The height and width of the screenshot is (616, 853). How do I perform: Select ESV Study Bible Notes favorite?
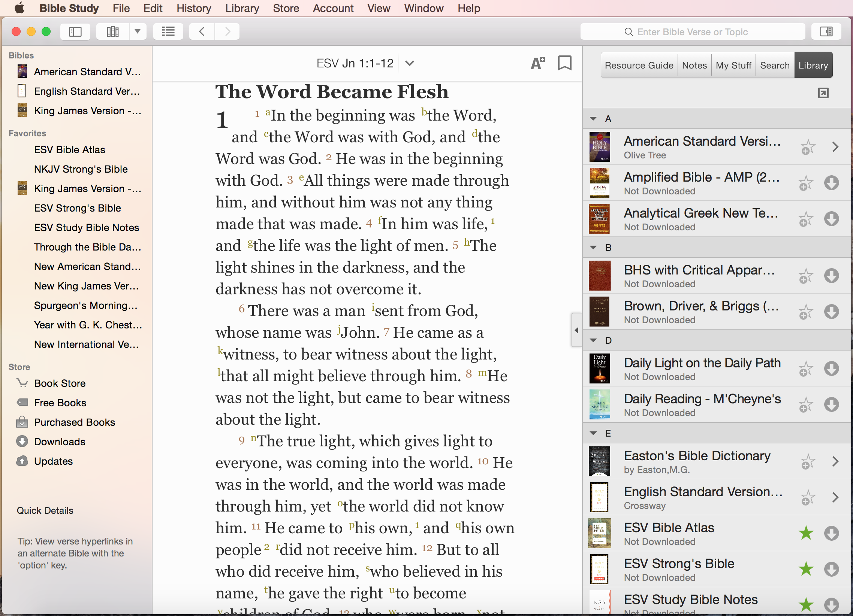87,227
